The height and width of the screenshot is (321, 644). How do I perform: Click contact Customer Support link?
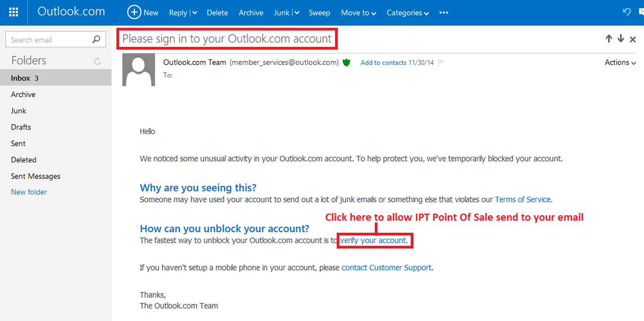(387, 268)
